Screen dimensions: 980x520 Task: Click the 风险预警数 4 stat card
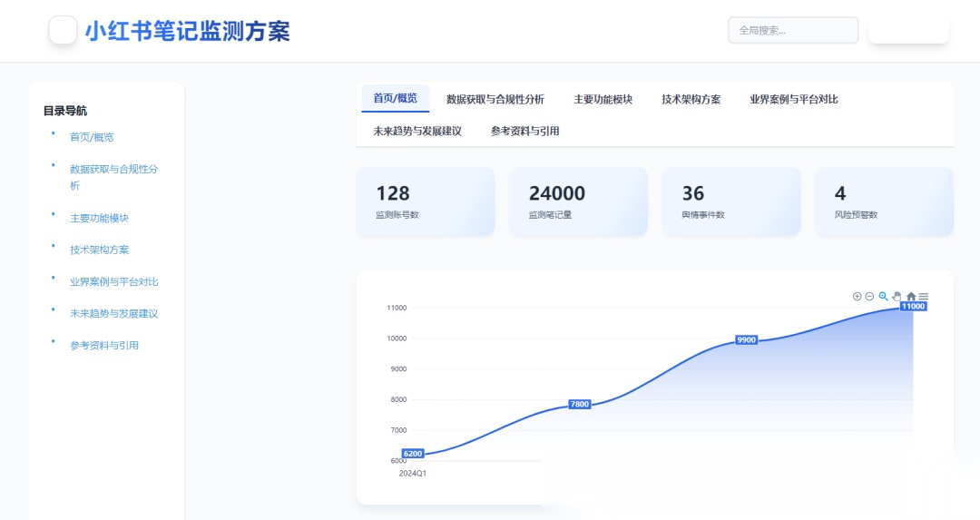pos(885,201)
